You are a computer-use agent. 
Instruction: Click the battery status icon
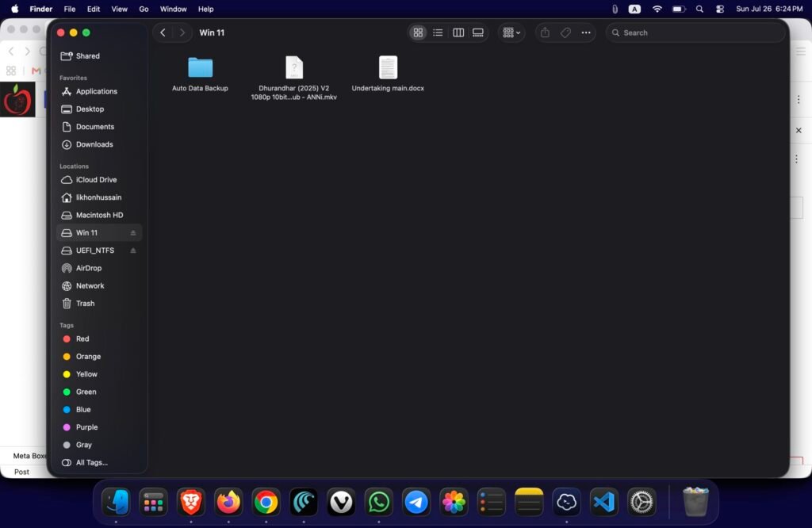tap(679, 9)
